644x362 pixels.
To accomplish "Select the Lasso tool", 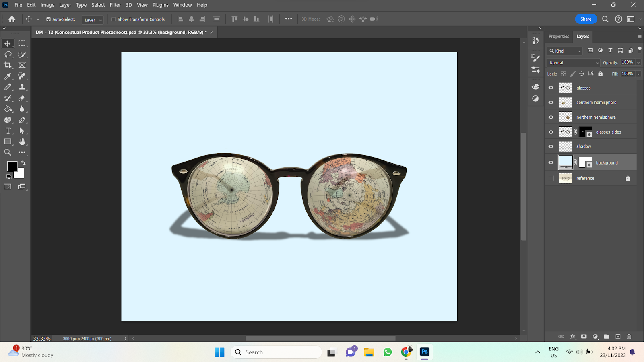I will (x=8, y=54).
